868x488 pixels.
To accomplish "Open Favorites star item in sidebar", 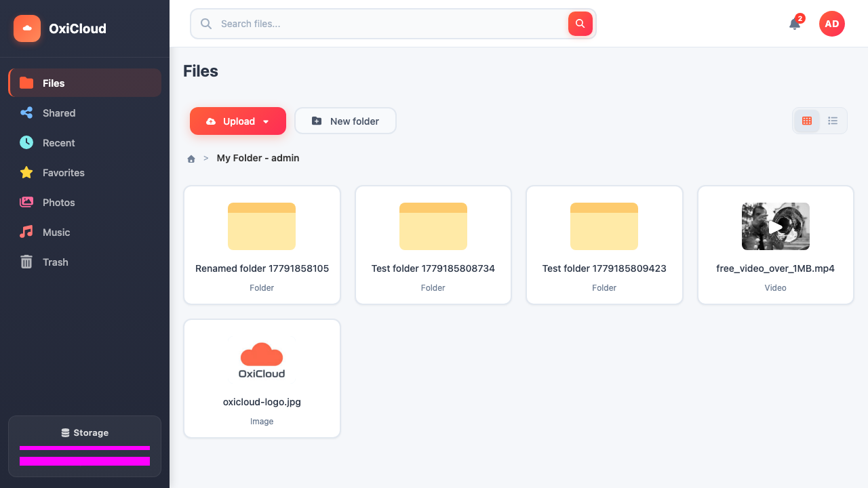I will [x=85, y=173].
